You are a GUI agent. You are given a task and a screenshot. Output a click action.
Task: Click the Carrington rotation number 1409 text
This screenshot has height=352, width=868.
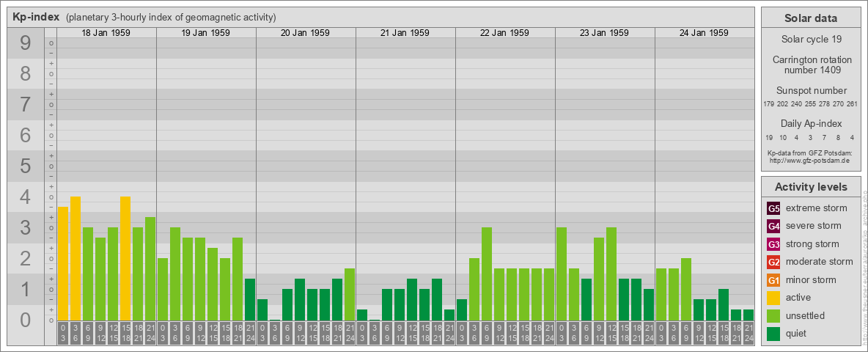[x=811, y=65]
